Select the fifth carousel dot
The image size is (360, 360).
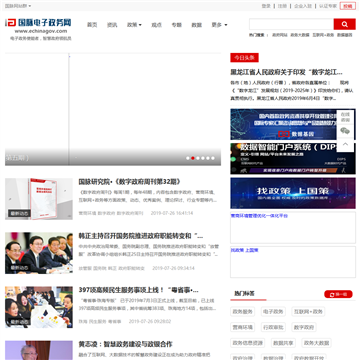pos(208,158)
